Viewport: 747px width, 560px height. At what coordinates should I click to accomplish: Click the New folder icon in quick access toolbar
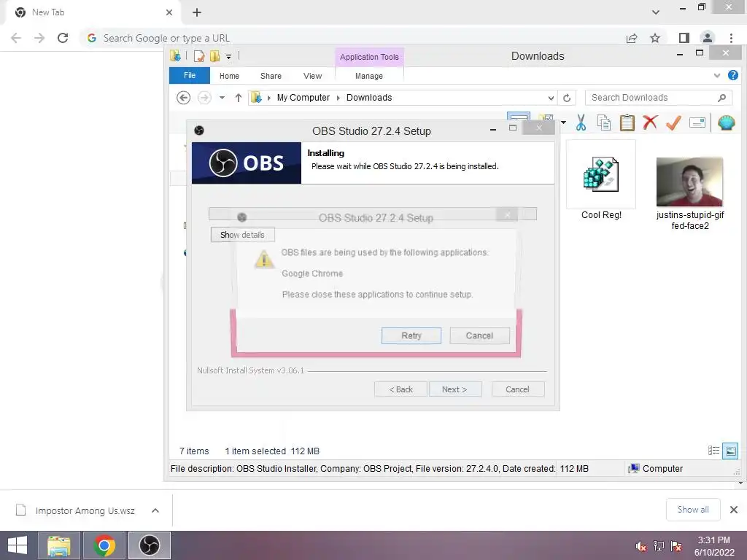(x=215, y=56)
